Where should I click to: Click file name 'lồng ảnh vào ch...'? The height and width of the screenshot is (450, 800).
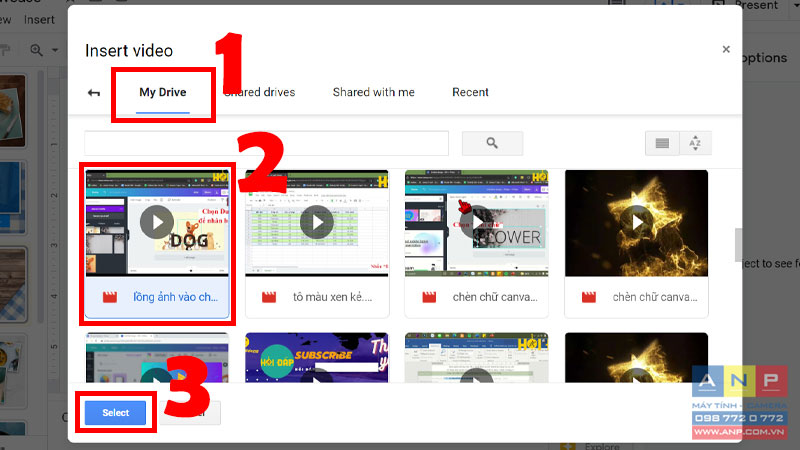(176, 297)
